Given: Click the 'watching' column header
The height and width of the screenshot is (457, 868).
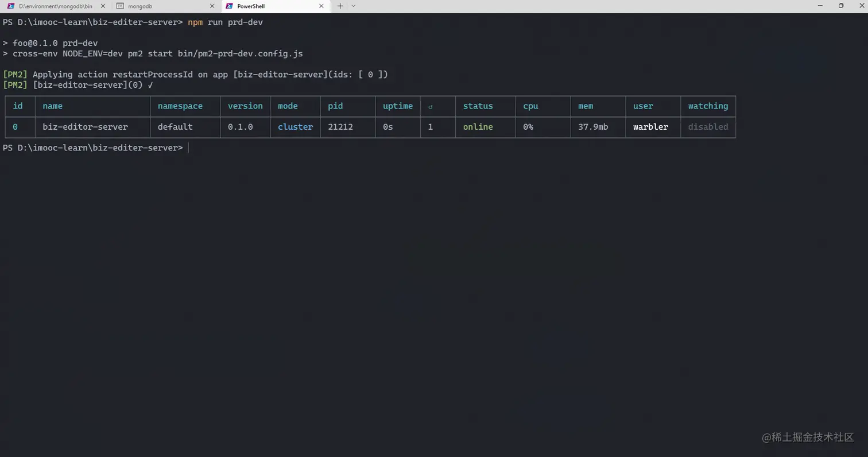Looking at the screenshot, I should pyautogui.click(x=708, y=106).
